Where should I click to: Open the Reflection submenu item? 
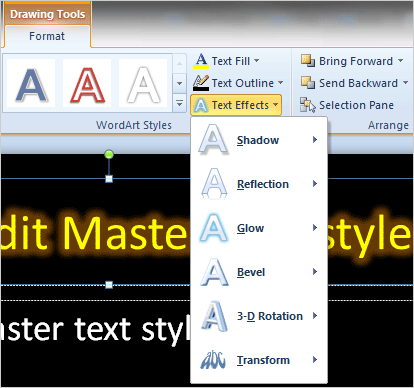[x=259, y=184]
